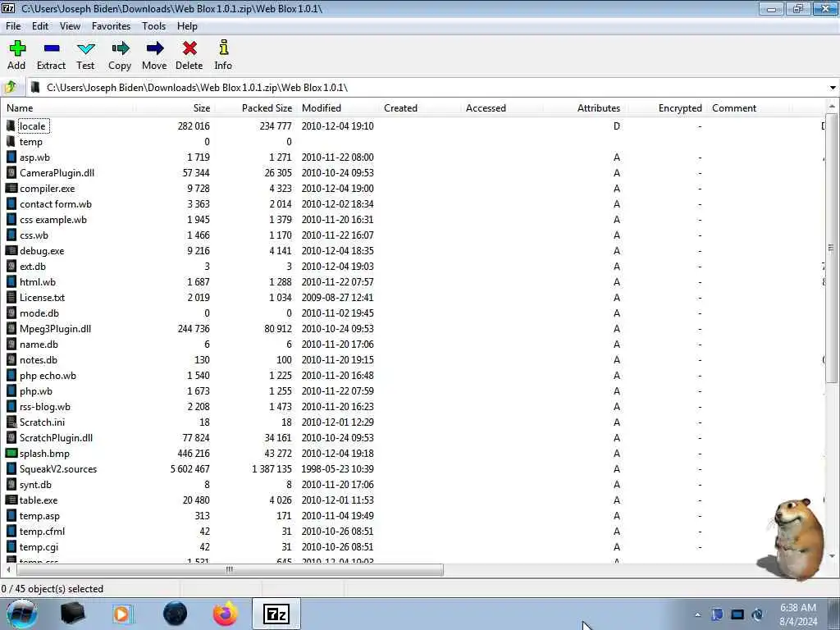
Task: Select the rss-blog.wb file name
Action: (x=45, y=407)
